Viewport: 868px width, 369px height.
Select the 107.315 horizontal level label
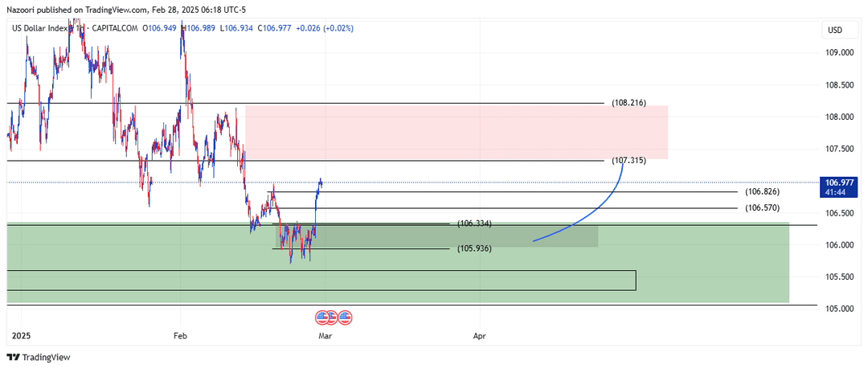coord(628,161)
